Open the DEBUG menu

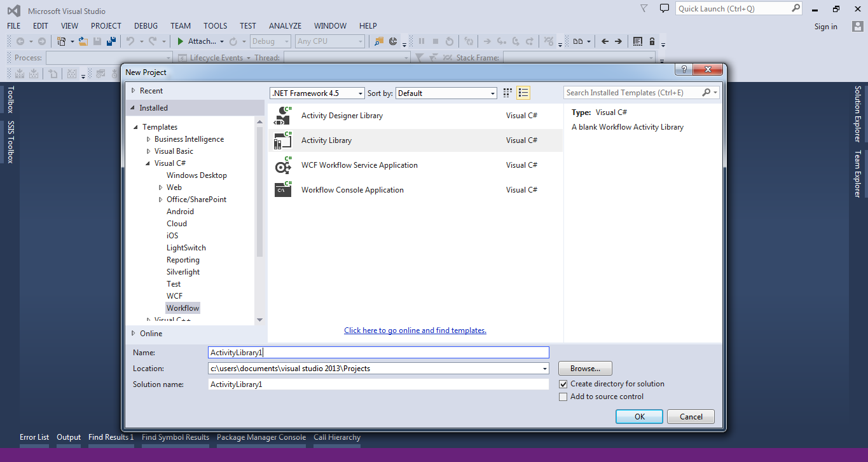[146, 25]
